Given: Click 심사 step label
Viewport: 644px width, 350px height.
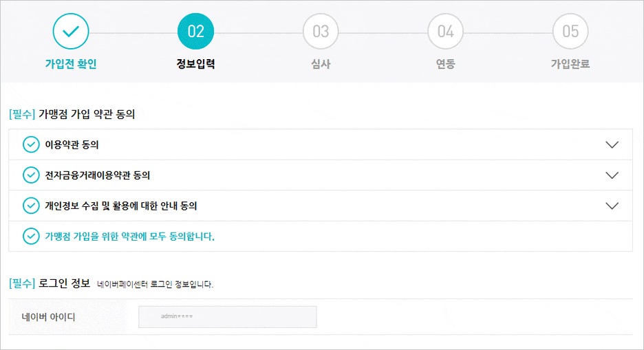Looking at the screenshot, I should coord(321,64).
